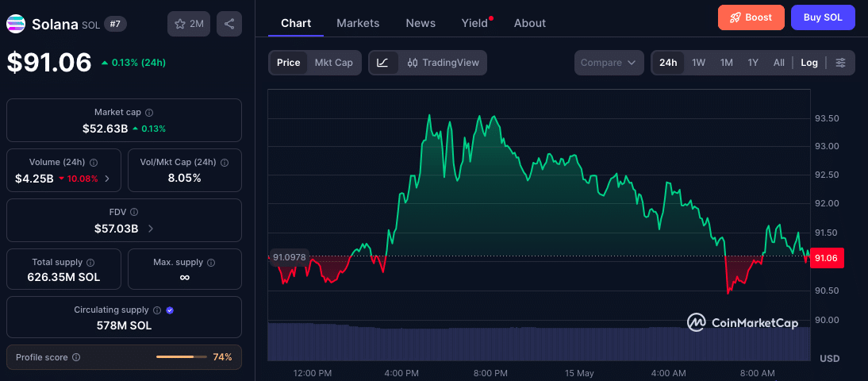Expand the Volume (24h) chevron

click(107, 179)
